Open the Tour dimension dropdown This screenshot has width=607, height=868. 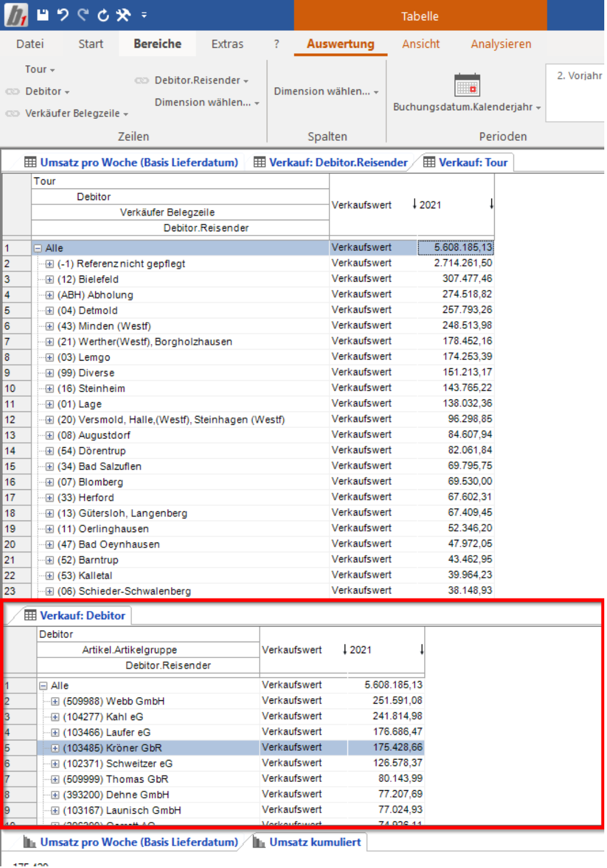pyautogui.click(x=40, y=70)
